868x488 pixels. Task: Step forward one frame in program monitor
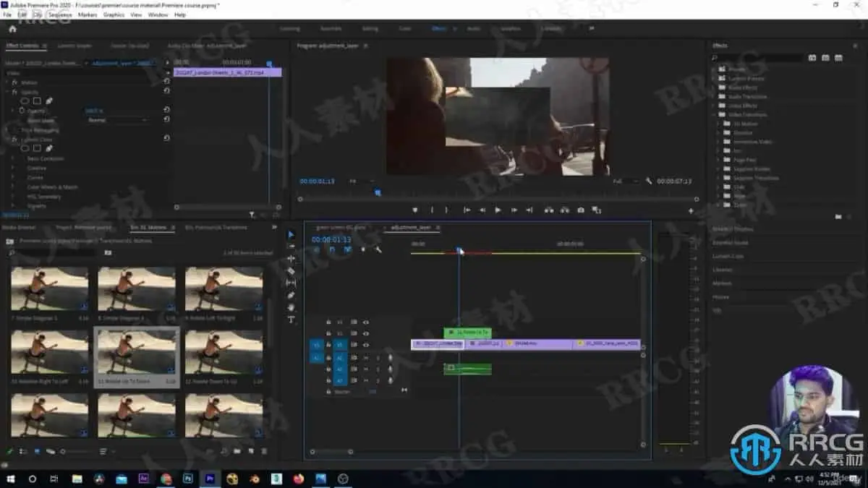point(514,210)
